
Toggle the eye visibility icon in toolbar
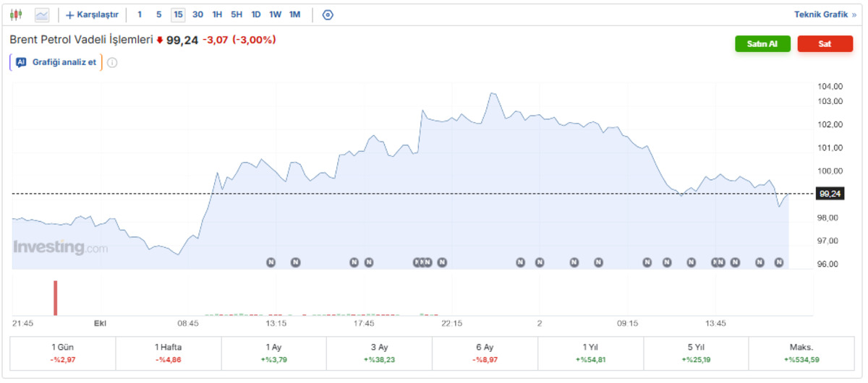tap(328, 14)
